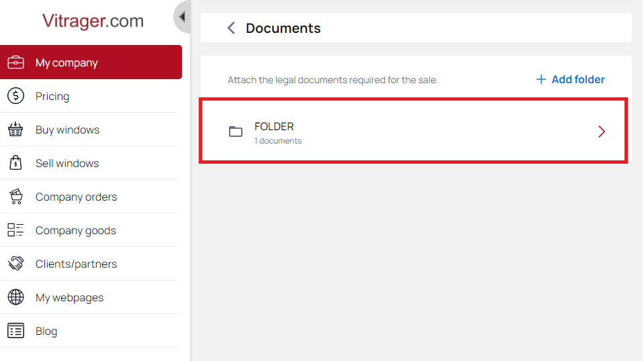This screenshot has height=361, width=644.
Task: Open the My company menu item
Action: click(91, 62)
